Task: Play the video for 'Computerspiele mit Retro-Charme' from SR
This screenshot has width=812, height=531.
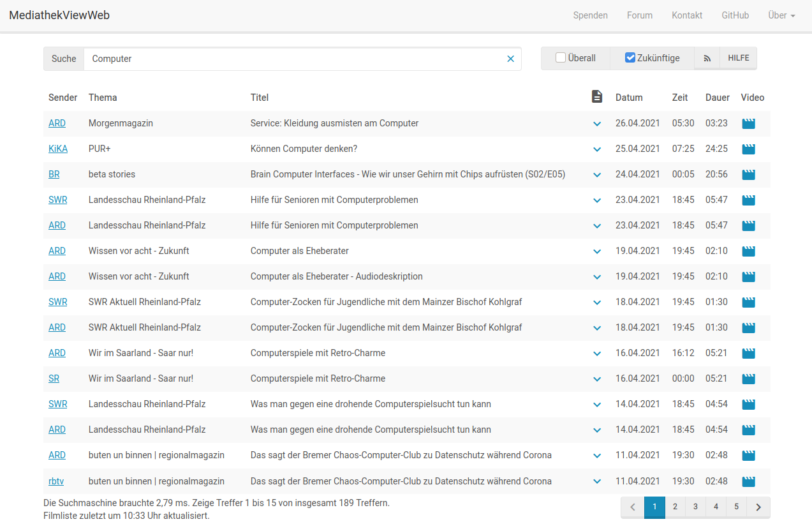Action: (748, 378)
